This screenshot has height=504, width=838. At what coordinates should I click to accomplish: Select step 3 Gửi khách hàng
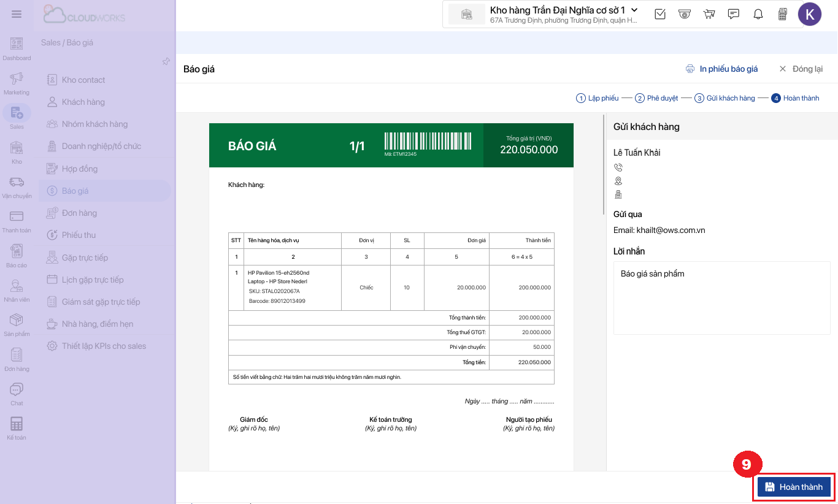(x=725, y=98)
